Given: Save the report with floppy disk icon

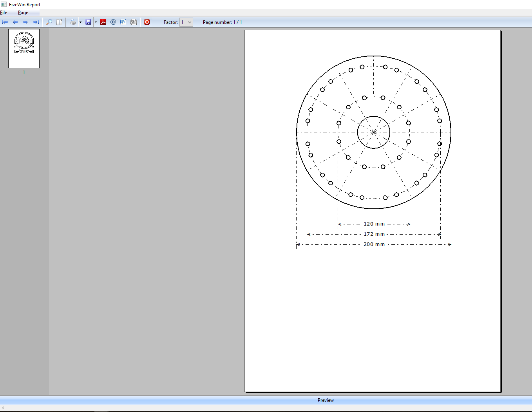Looking at the screenshot, I should 88,22.
